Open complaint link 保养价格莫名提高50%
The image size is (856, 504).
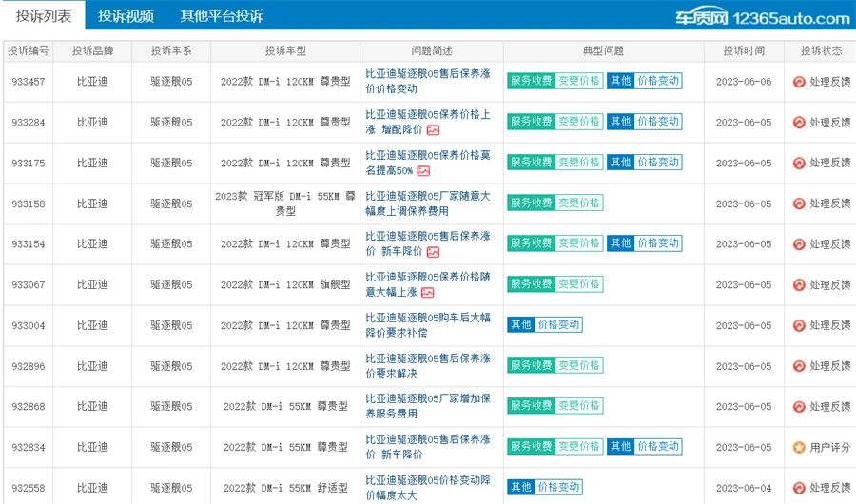click(428, 163)
